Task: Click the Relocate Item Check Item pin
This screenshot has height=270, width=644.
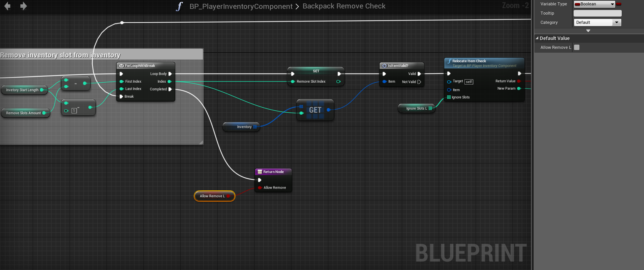Action: (449, 90)
